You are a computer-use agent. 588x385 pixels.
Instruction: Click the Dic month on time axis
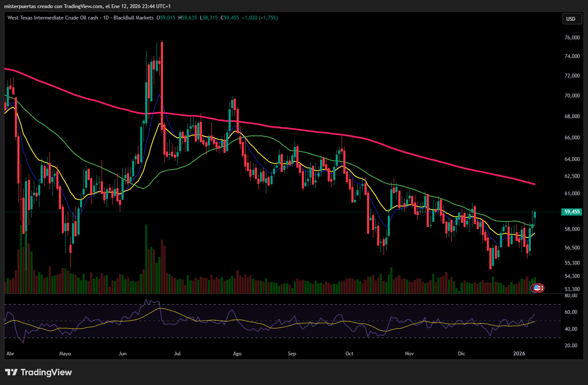click(x=461, y=354)
